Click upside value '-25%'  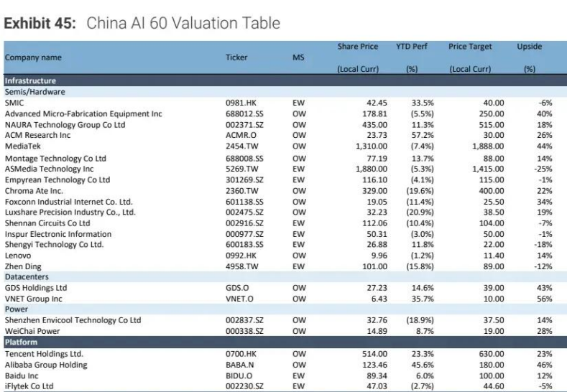pos(543,169)
